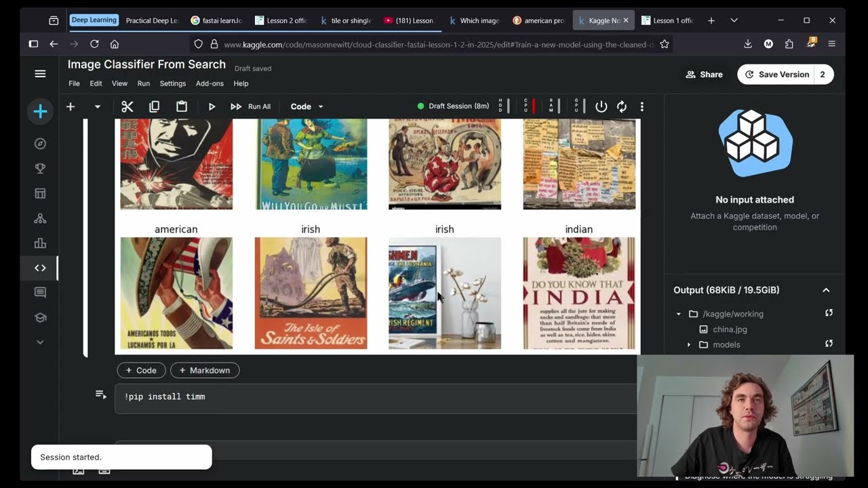Viewport: 868px width, 488px height.
Task: Collapse the pip install timm cell
Action: (x=101, y=394)
